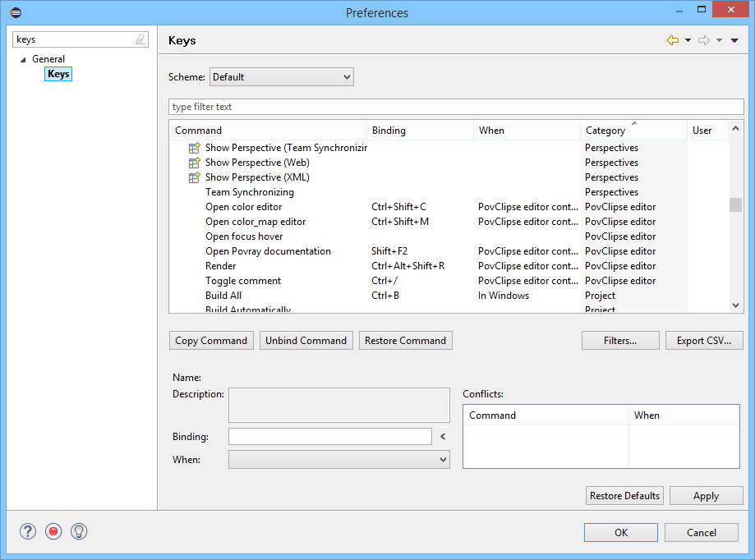
Task: Click the Show Perspective (Team Synchronizing) icon
Action: 194,148
